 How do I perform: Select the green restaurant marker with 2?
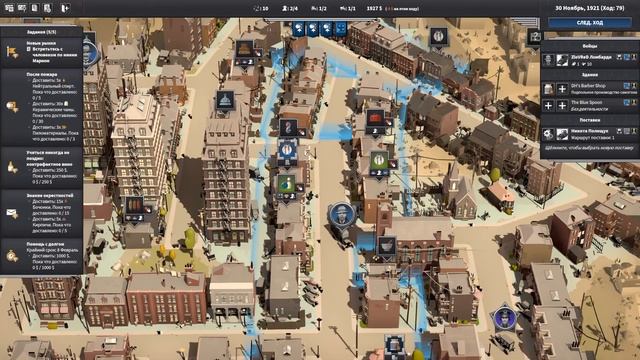point(379,160)
